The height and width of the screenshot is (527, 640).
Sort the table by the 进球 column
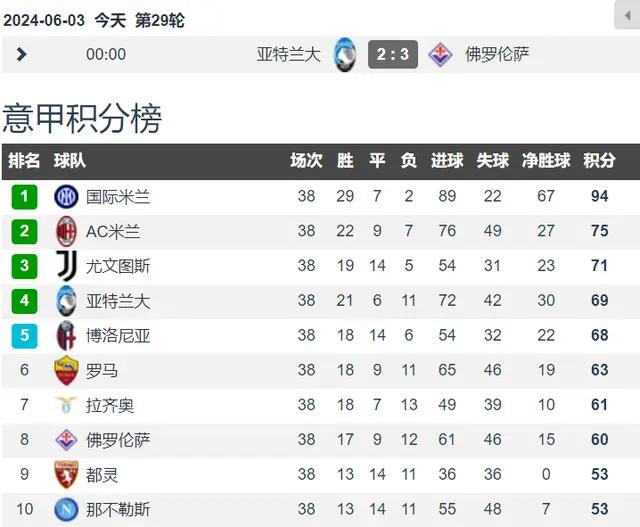pos(447,160)
